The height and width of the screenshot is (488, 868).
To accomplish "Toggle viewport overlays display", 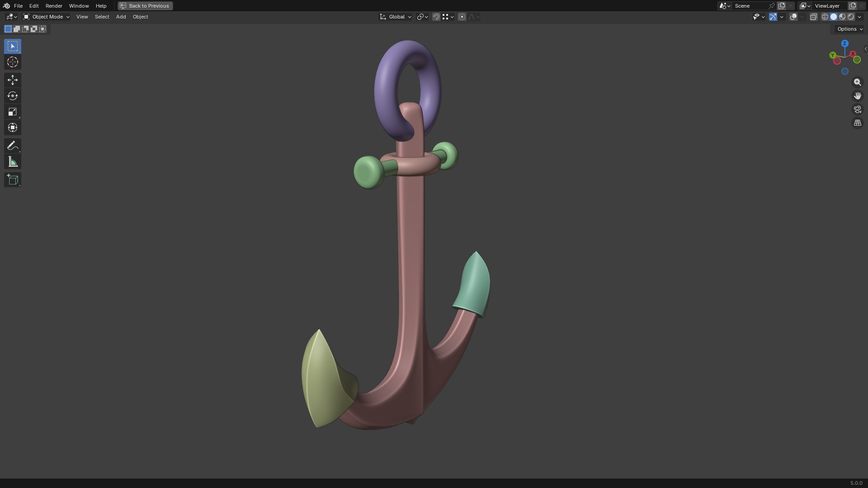I will tap(793, 17).
